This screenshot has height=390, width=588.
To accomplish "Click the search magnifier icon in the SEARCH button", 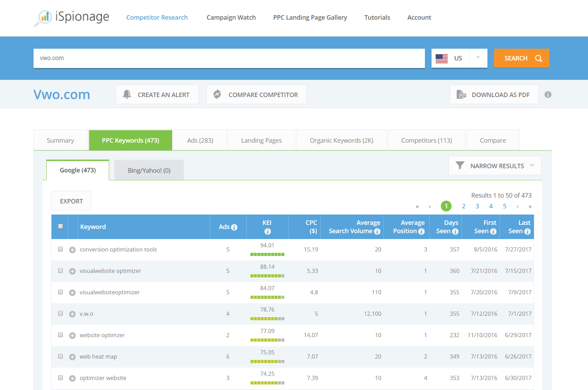I will click(x=538, y=58).
